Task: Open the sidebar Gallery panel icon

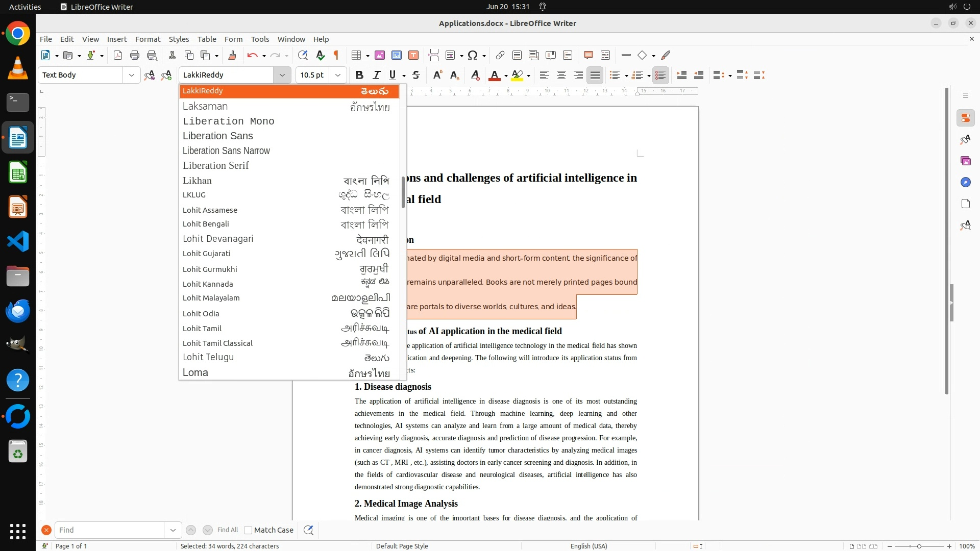Action: pos(965,161)
